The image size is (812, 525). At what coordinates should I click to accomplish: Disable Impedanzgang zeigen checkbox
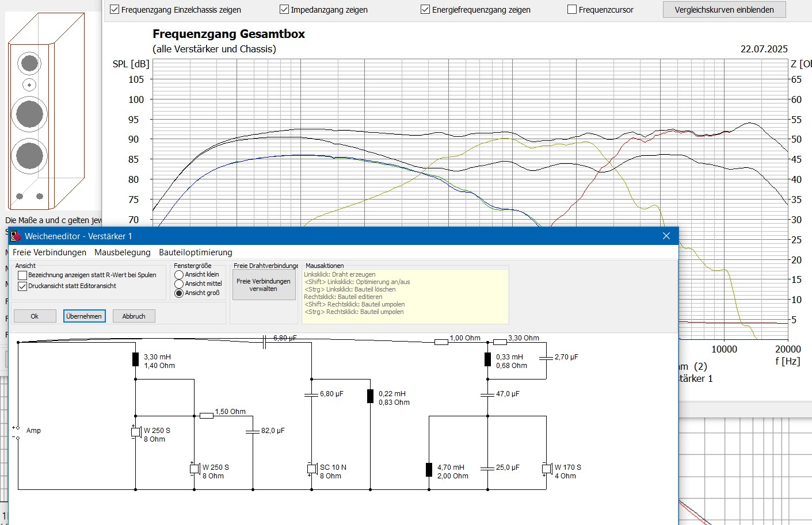[x=284, y=10]
